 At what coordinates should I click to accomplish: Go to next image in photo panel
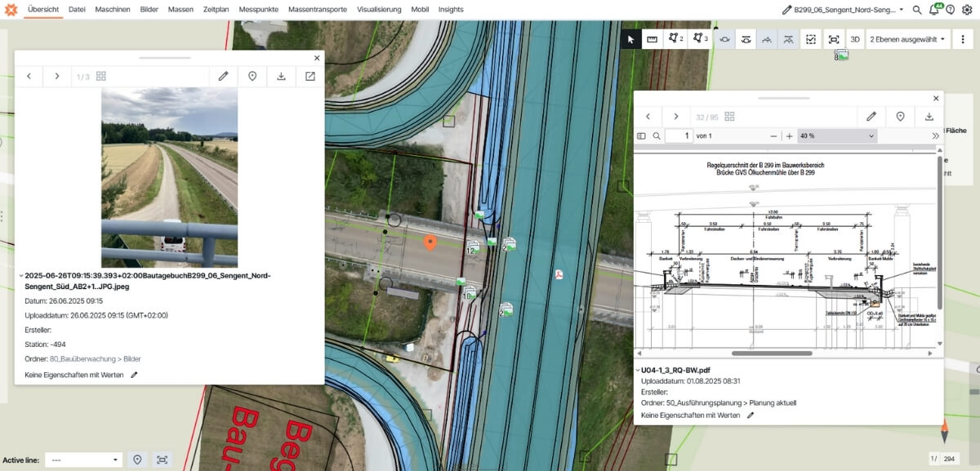[x=56, y=76]
